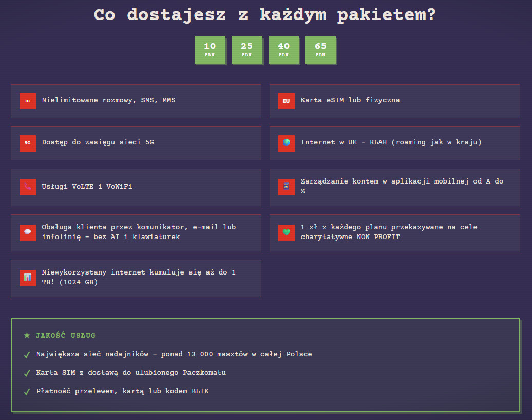
Task: Click the red 5G icon
Action: [28, 143]
